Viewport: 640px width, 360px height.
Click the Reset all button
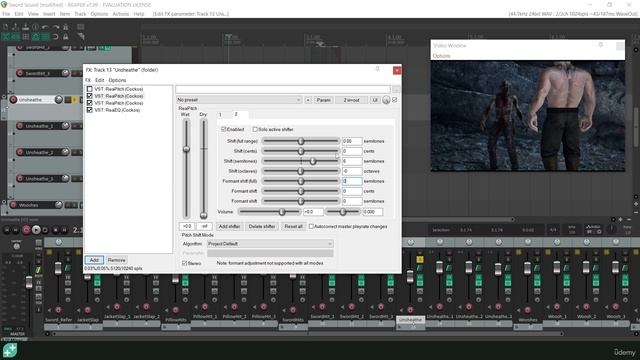click(x=293, y=226)
